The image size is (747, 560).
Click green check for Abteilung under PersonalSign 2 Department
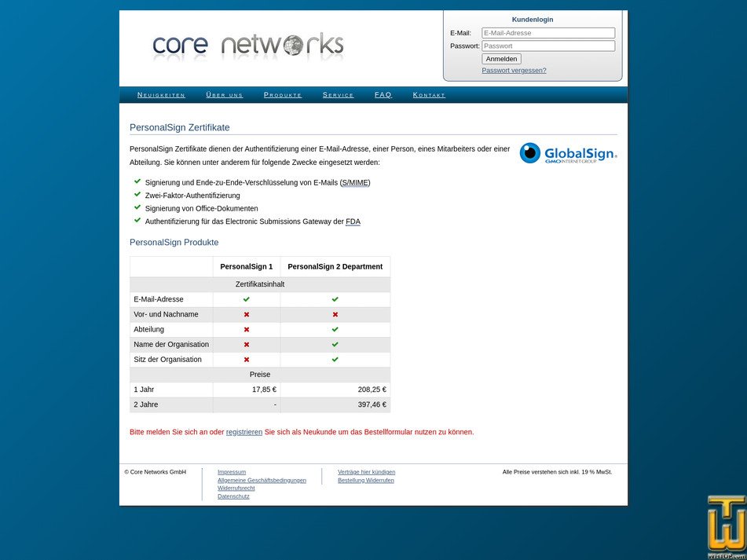click(335, 329)
